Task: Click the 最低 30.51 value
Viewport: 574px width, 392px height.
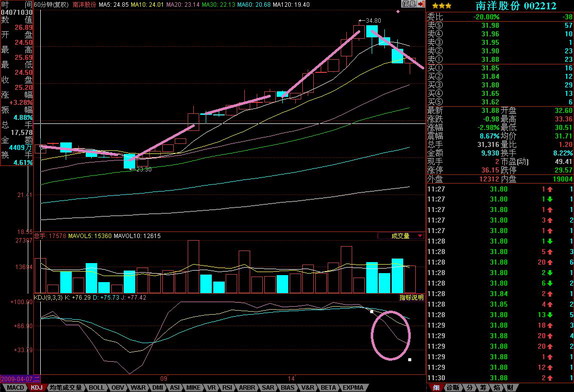Action: (x=563, y=127)
